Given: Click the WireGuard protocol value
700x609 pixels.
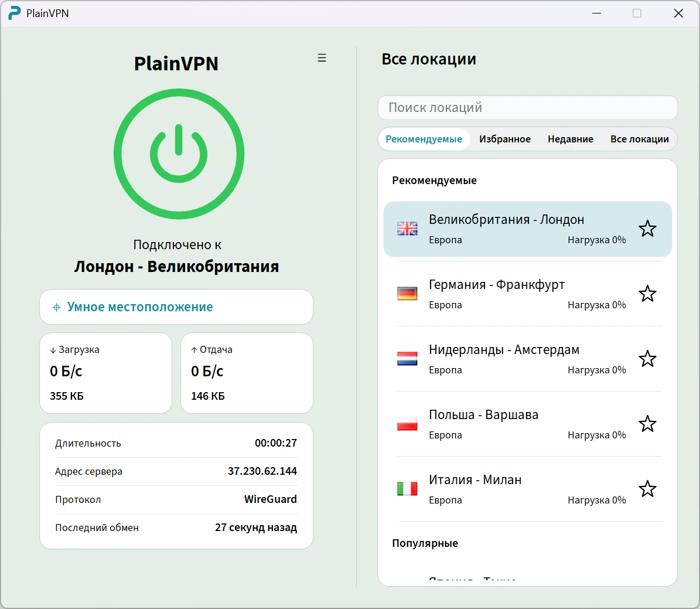Looking at the screenshot, I should (270, 499).
